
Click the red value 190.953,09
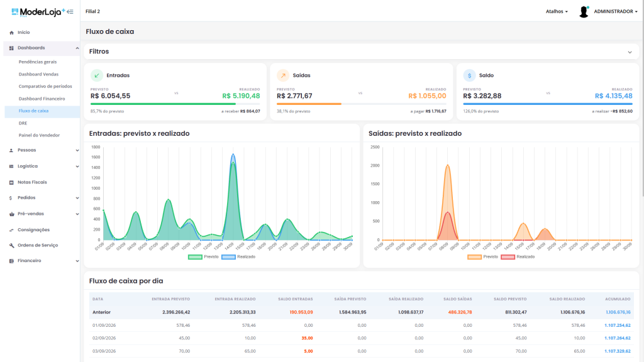pos(301,312)
